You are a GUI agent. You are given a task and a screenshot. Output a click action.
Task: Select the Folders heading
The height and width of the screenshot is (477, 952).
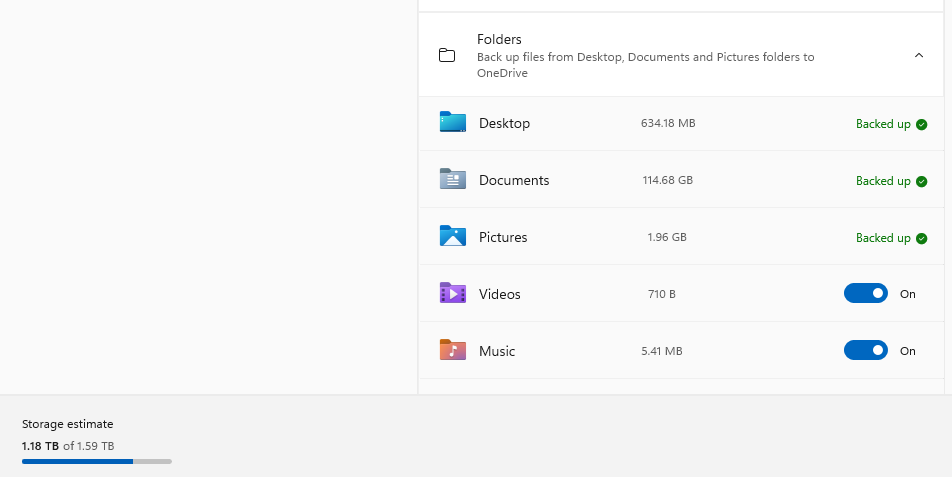[499, 39]
